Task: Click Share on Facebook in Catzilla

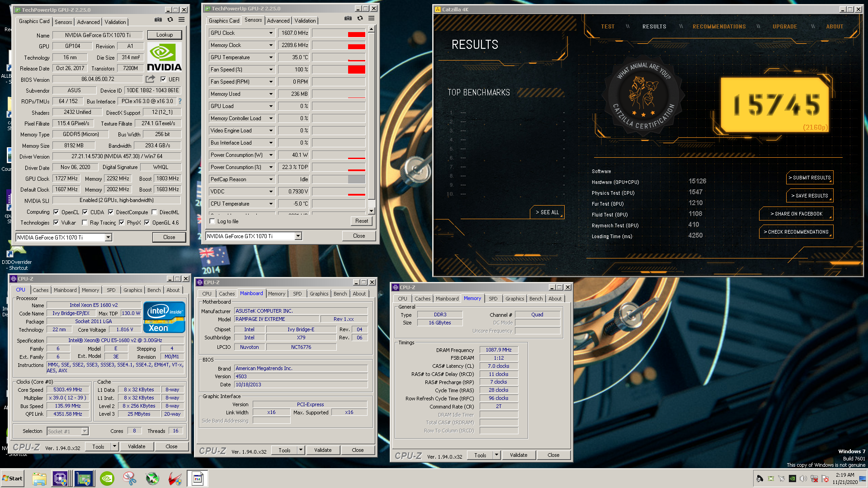Action: pyautogui.click(x=796, y=214)
